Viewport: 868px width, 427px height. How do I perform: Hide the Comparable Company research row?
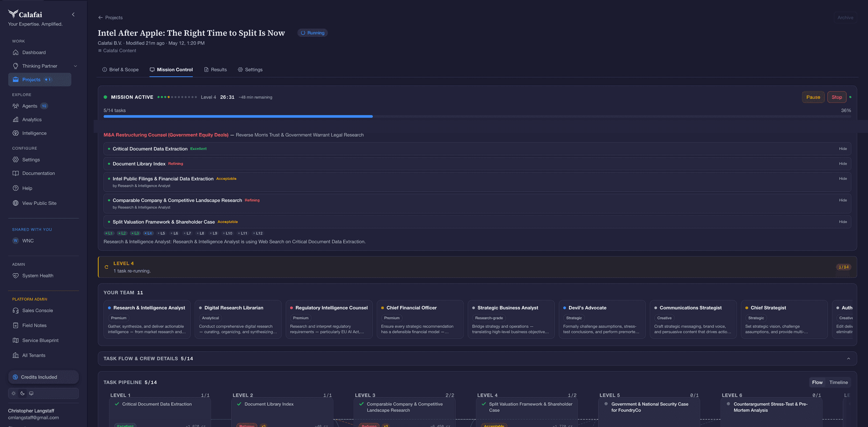843,200
